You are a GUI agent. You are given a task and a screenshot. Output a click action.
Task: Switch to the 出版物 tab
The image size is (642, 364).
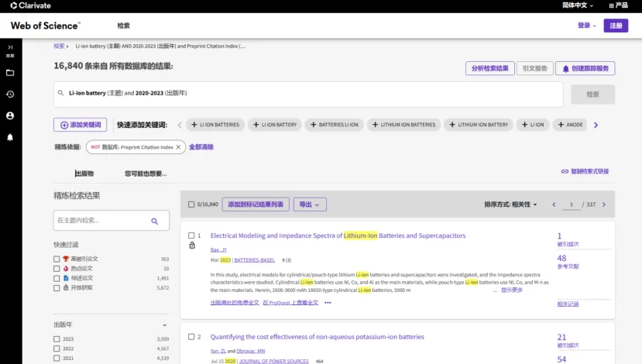[x=84, y=173]
